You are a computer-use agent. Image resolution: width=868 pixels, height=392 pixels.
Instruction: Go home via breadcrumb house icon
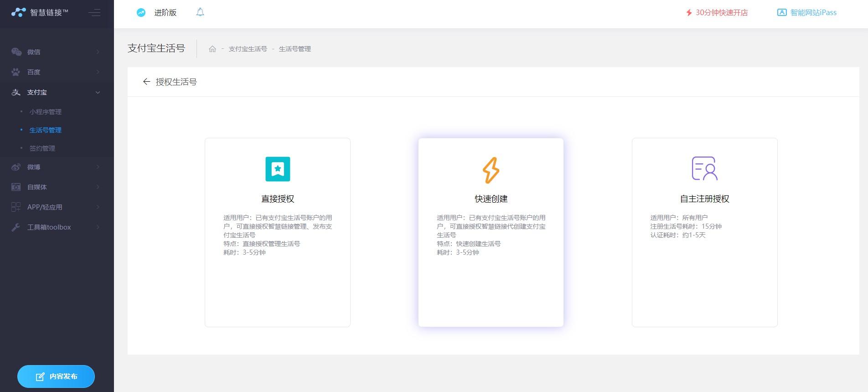(212, 49)
